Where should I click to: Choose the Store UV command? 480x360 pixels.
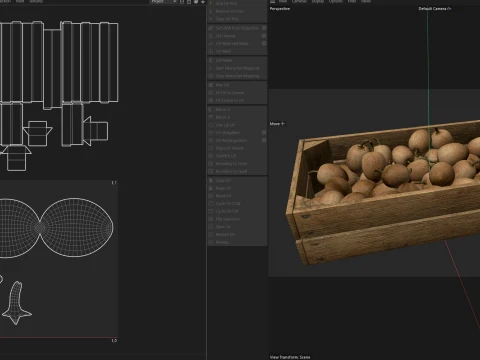pos(223,227)
